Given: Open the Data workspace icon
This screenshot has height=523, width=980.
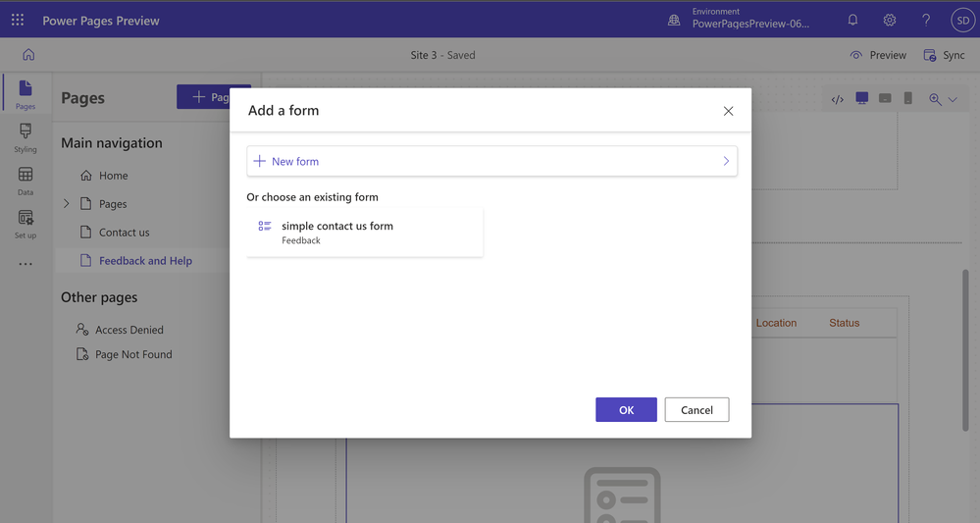Looking at the screenshot, I should pos(26,181).
